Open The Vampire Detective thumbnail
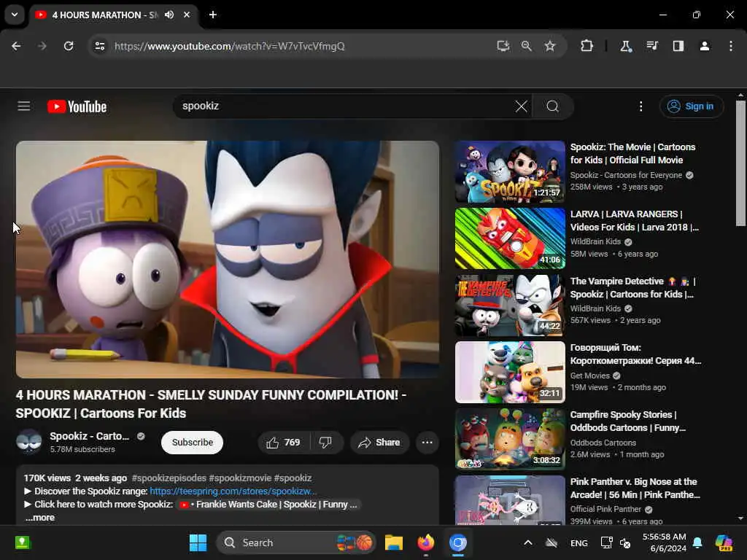The height and width of the screenshot is (560, 747). [510, 306]
